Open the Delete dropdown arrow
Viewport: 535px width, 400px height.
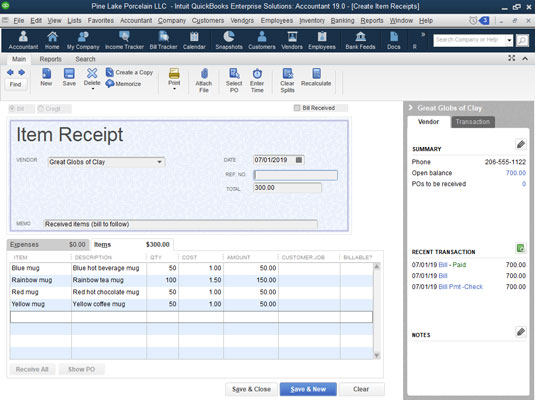point(92,89)
